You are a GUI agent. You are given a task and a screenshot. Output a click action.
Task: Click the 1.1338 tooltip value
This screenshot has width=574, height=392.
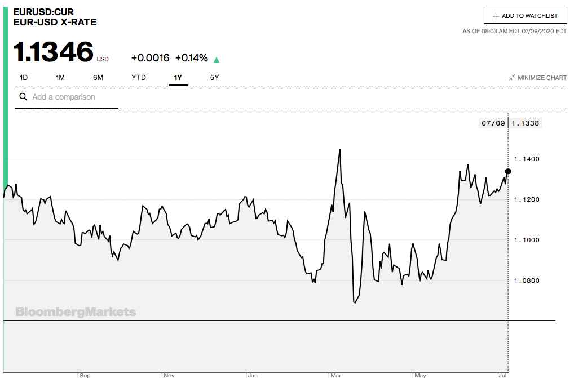point(526,123)
